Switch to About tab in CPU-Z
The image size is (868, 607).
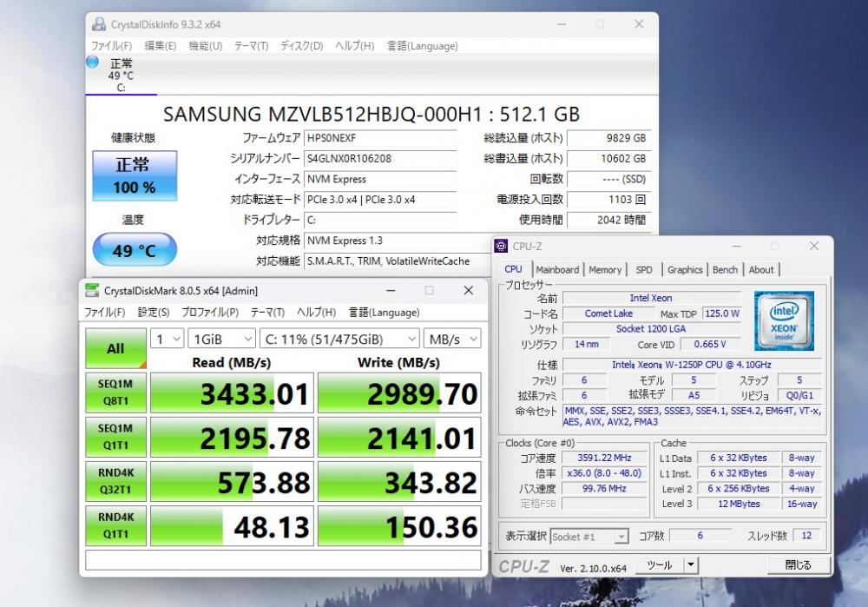[761, 270]
